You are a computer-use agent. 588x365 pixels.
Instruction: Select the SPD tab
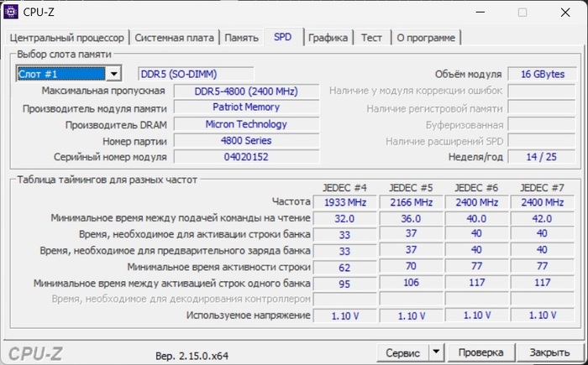click(282, 38)
